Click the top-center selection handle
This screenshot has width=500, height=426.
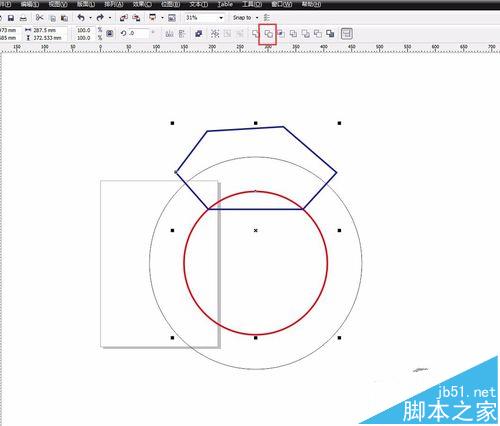(x=256, y=123)
